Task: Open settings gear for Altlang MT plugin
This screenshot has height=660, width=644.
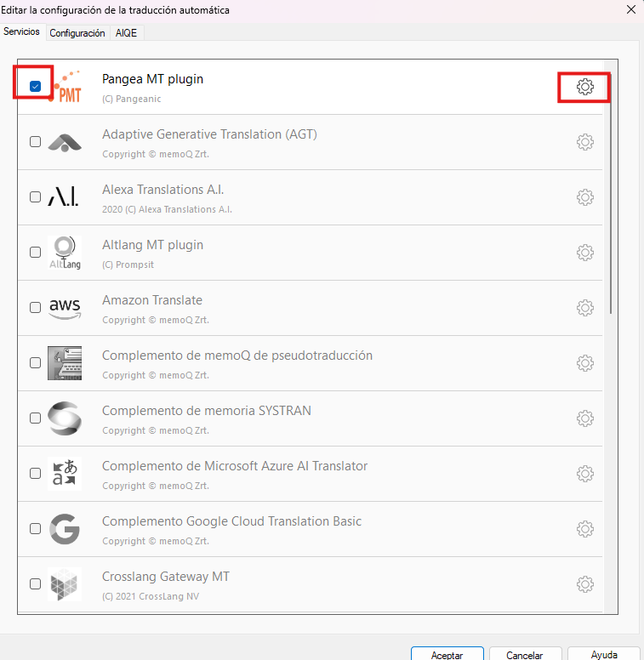Action: 584,253
